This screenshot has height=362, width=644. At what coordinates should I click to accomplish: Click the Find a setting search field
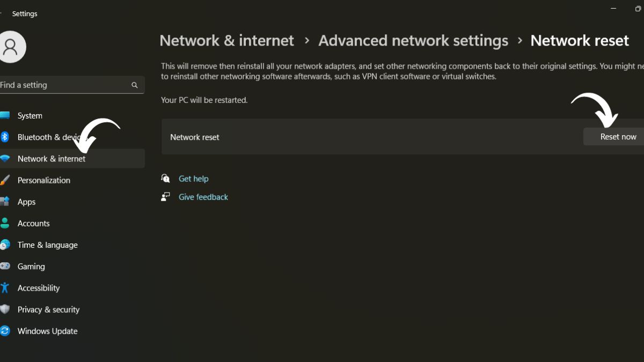[64, 85]
